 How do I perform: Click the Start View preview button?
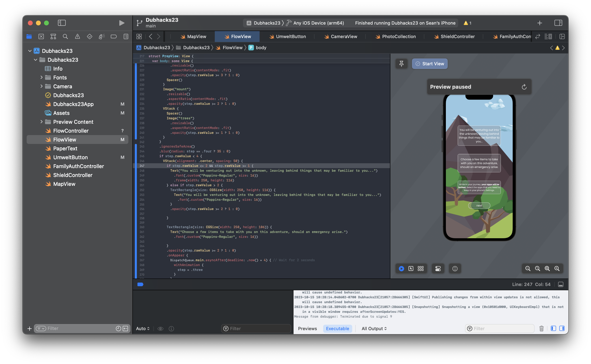tap(430, 64)
